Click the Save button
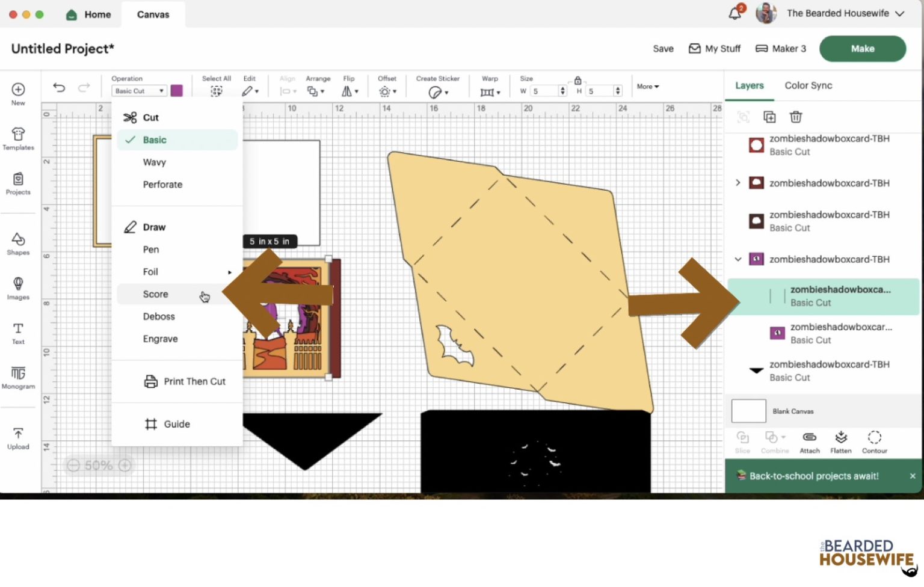This screenshot has width=924, height=587. point(663,49)
